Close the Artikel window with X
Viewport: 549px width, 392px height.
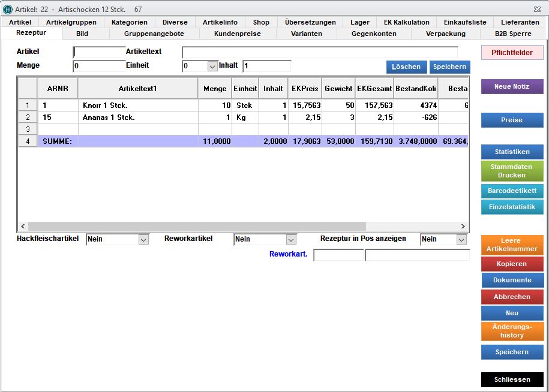pos(537,9)
